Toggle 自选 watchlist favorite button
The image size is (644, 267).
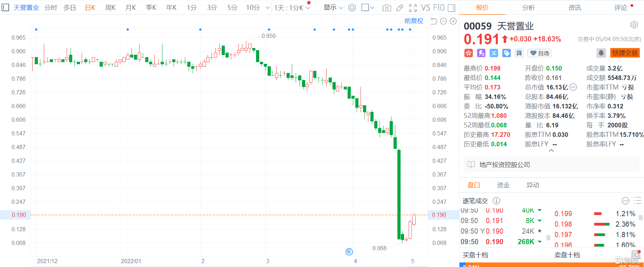pyautogui.click(x=539, y=53)
